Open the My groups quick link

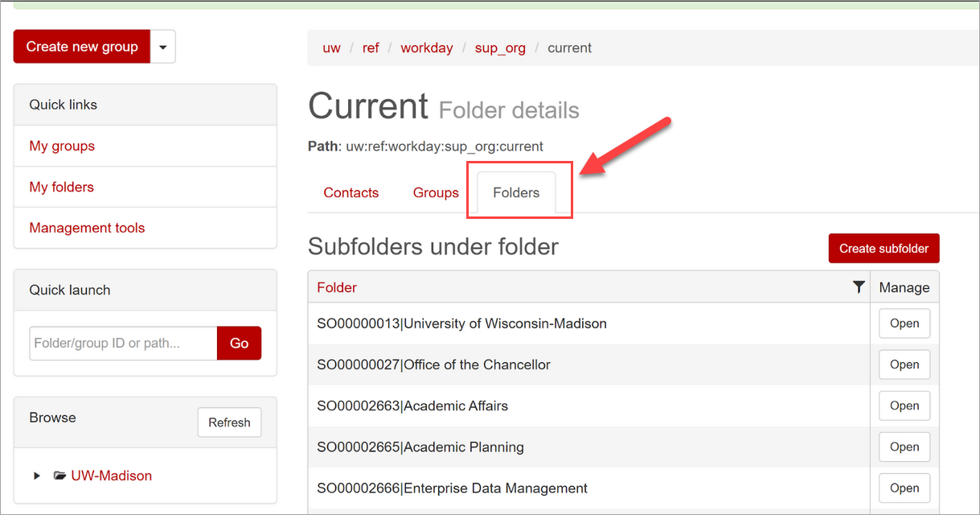pyautogui.click(x=62, y=146)
